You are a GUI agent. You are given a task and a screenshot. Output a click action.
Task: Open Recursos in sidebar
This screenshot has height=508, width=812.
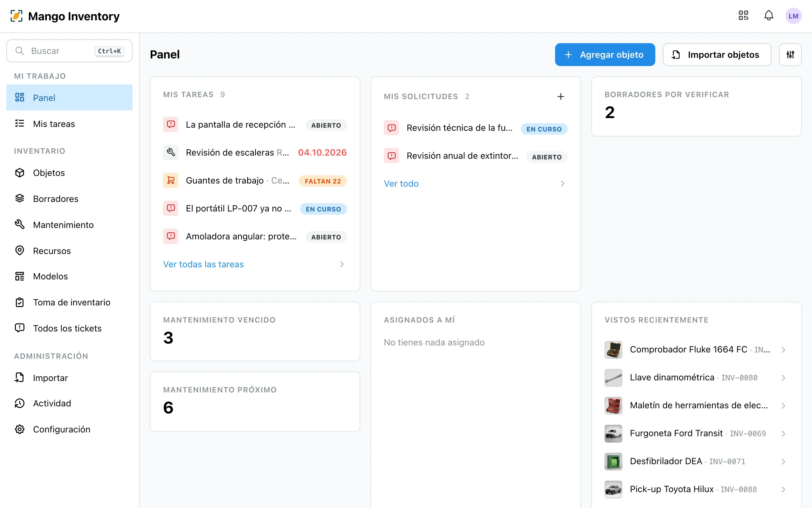point(69,251)
